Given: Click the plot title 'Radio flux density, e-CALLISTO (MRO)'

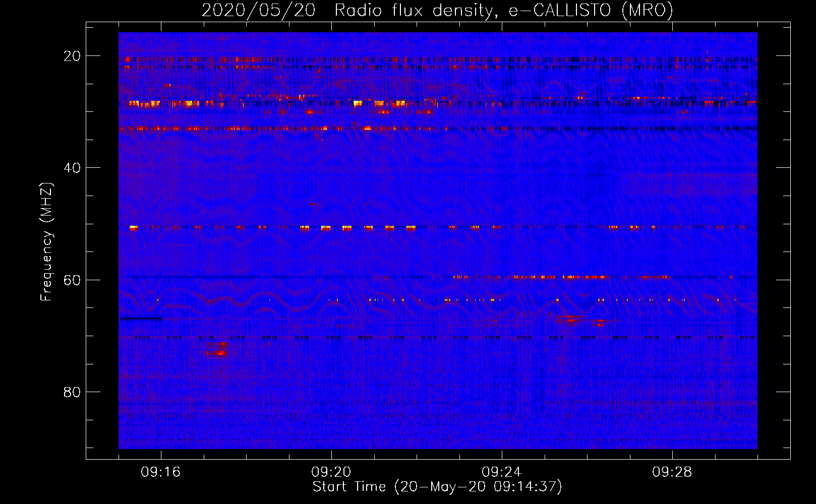Looking at the screenshot, I should tap(503, 11).
